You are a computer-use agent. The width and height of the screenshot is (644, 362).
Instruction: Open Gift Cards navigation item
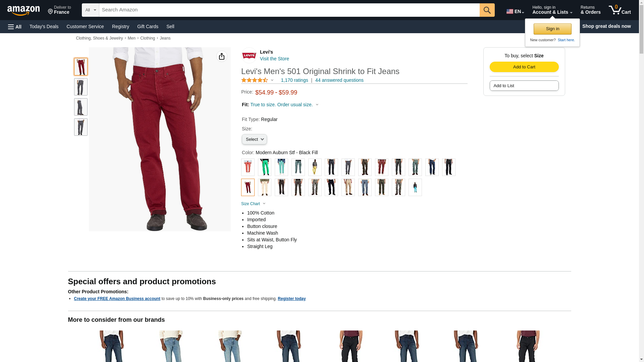[x=148, y=26]
